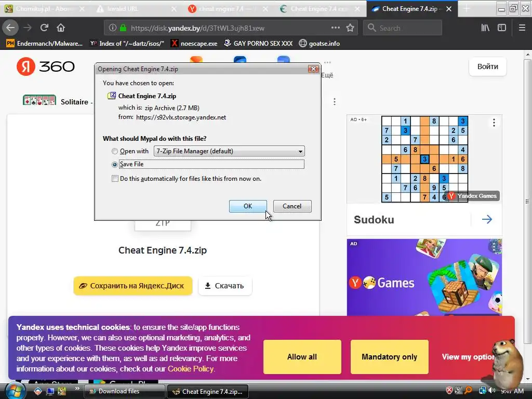Select the Save File radio option

[115, 165]
